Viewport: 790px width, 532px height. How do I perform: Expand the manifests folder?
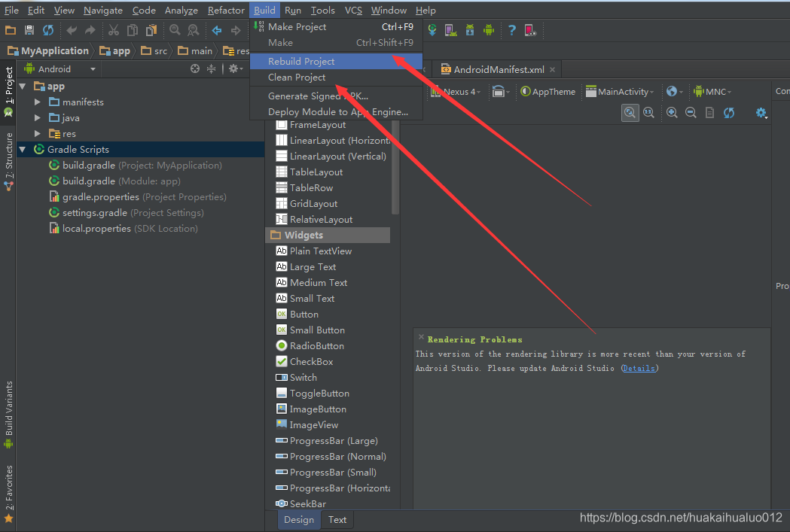point(38,102)
